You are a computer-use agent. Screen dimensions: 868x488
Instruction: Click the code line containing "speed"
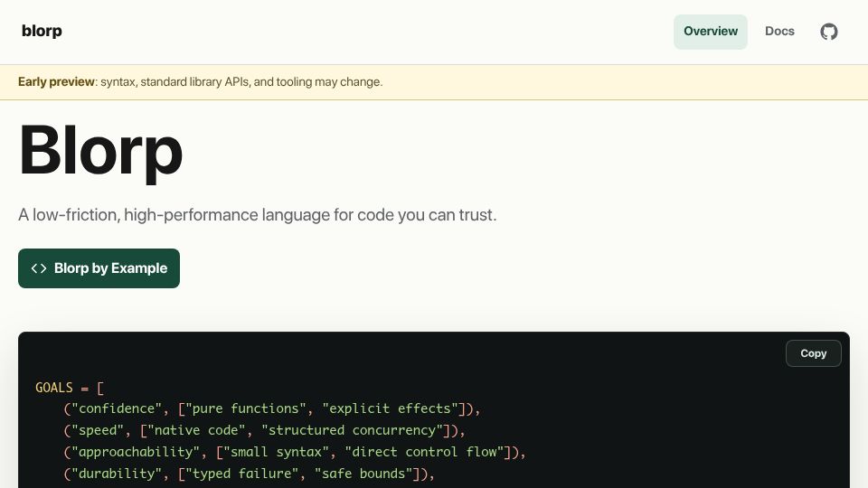(265, 430)
